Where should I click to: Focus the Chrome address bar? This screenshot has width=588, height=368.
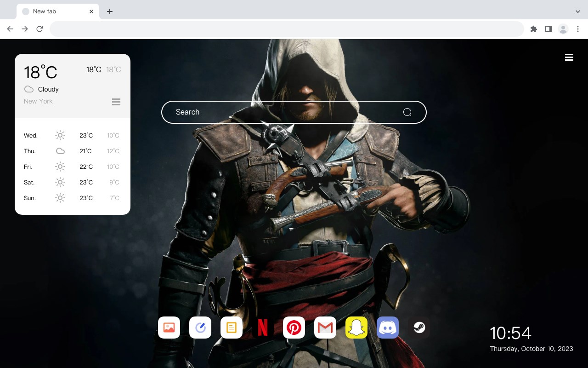287,29
